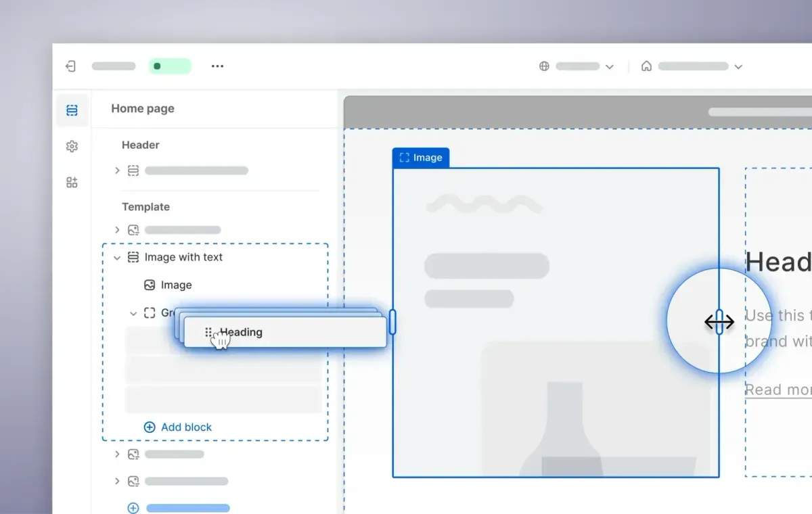Click the Image with text section icon

click(x=133, y=257)
